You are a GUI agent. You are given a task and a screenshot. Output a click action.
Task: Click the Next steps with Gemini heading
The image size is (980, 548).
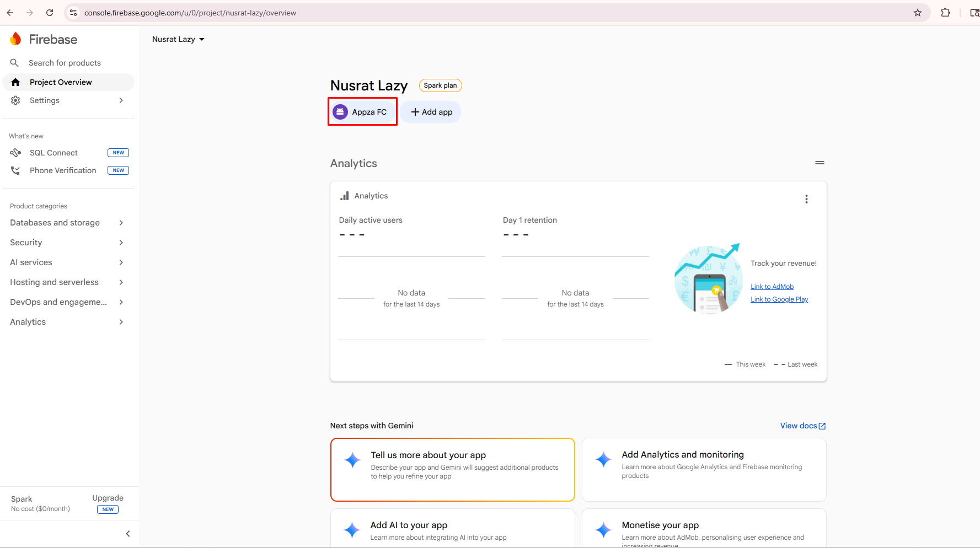click(x=372, y=426)
